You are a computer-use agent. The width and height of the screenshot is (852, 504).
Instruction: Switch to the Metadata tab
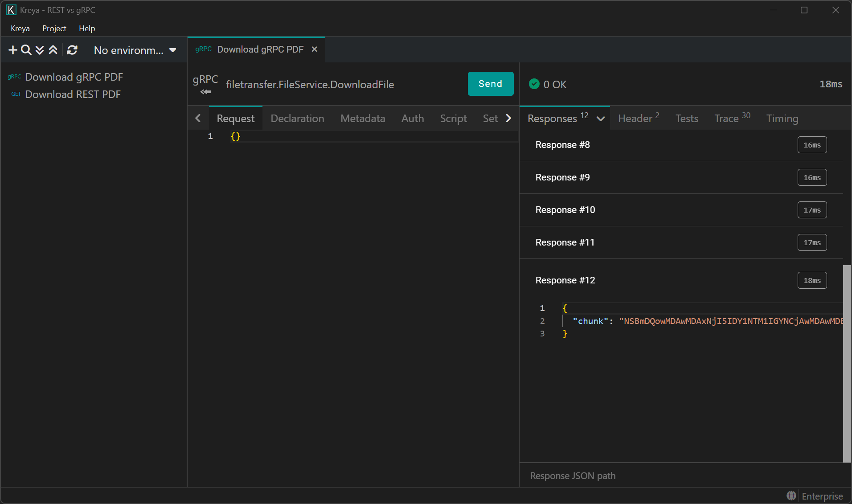pos(362,119)
